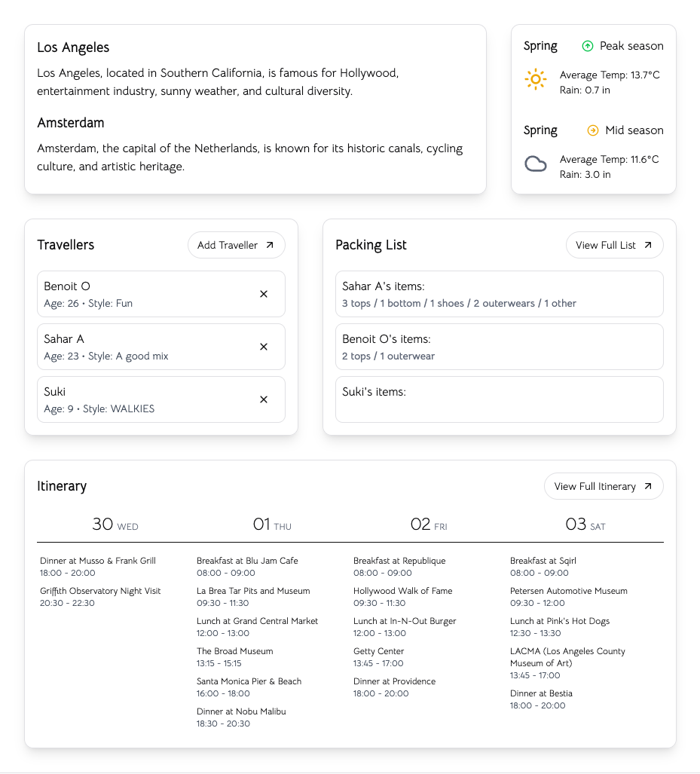Remove traveller Benoit O with X icon
700x774 pixels.
point(264,294)
